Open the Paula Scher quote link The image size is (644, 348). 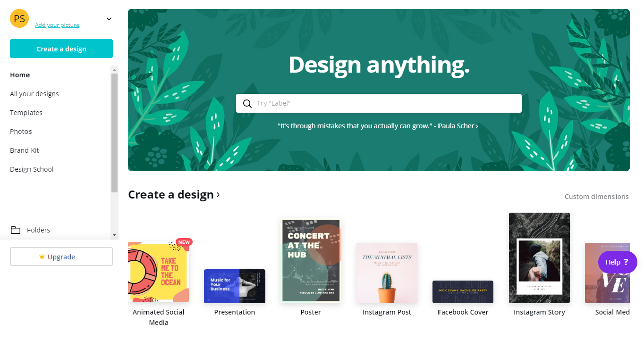(378, 126)
